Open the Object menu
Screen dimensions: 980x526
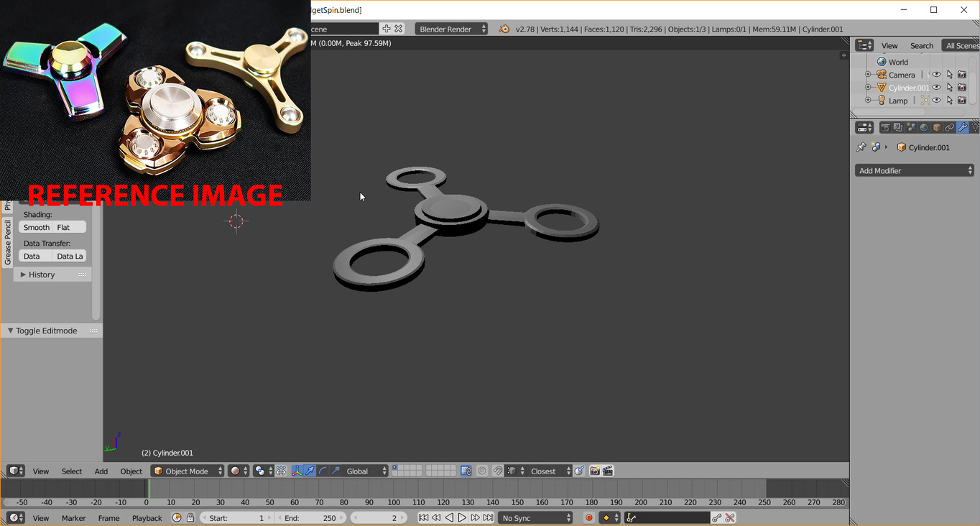point(131,471)
